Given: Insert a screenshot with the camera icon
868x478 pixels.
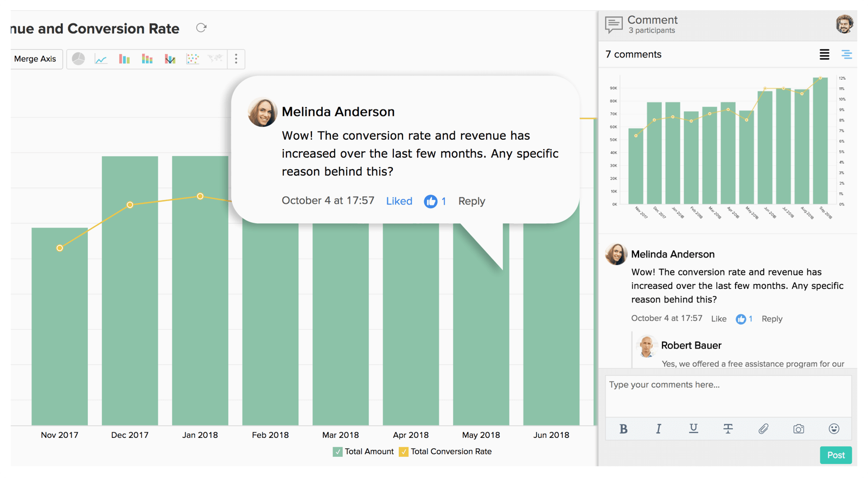Looking at the screenshot, I should pyautogui.click(x=799, y=429).
